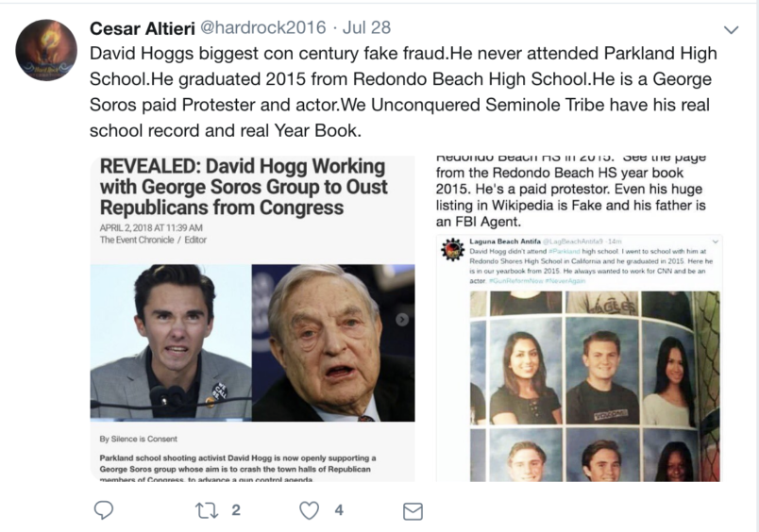Click the tweet body text to expand
The image size is (759, 532).
tap(403, 91)
